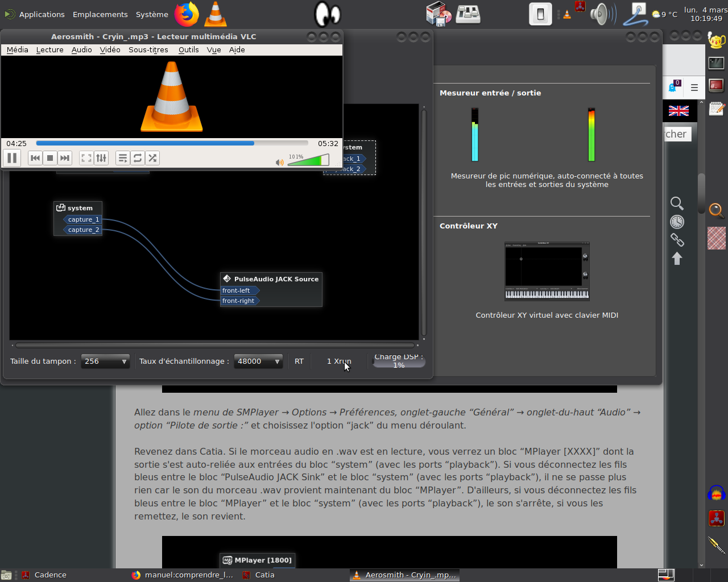Click the Charge DSP load bar

tap(399, 361)
